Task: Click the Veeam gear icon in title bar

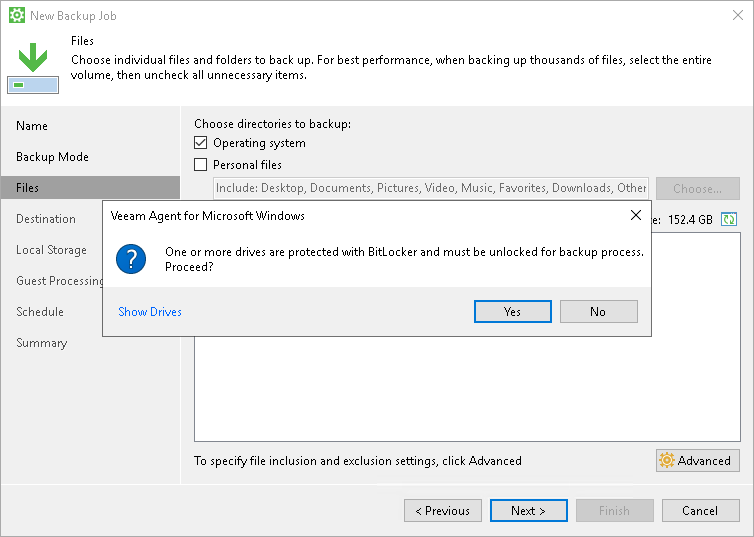Action: pyautogui.click(x=17, y=15)
